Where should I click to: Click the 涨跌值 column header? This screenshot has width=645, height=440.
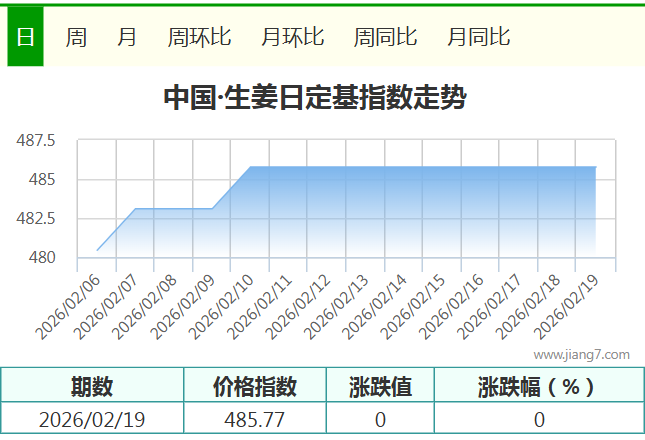[380, 386]
